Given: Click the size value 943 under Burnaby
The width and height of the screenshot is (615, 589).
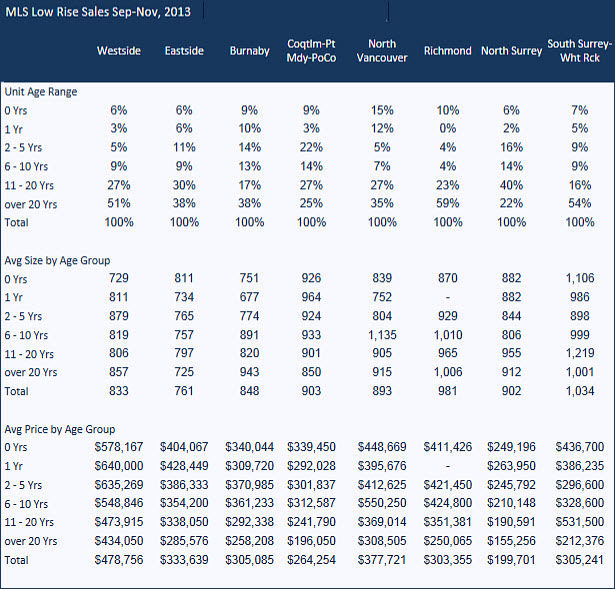Looking at the screenshot, I should [249, 372].
